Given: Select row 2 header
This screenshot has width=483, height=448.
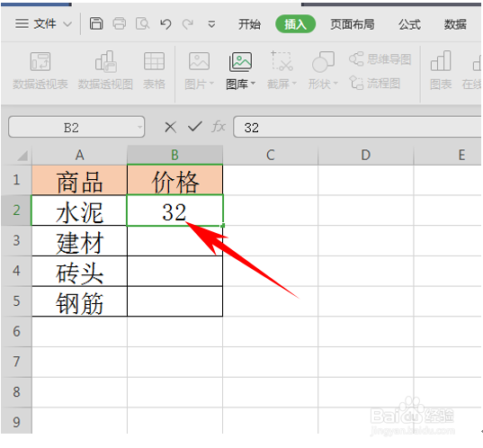Looking at the screenshot, I should (x=16, y=211).
